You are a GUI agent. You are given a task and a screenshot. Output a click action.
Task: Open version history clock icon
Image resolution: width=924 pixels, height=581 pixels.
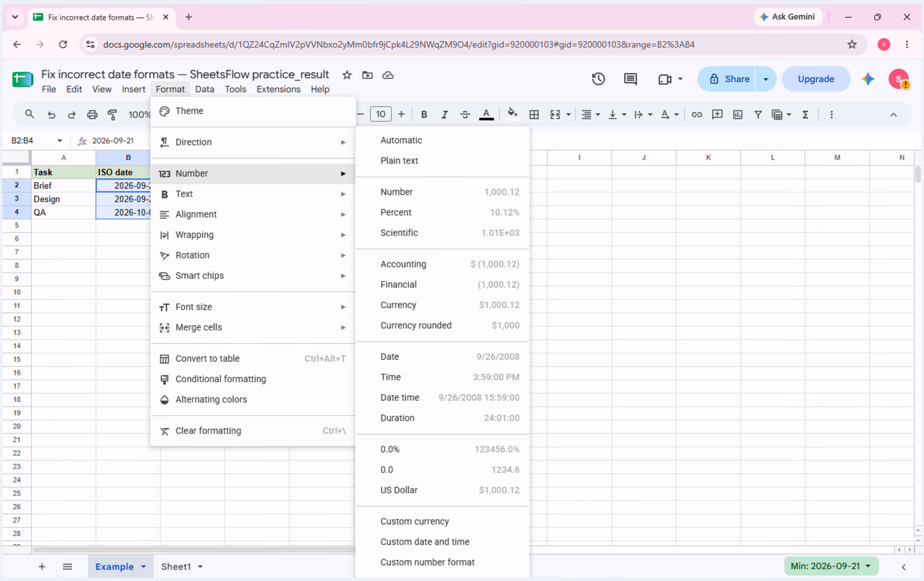point(598,79)
